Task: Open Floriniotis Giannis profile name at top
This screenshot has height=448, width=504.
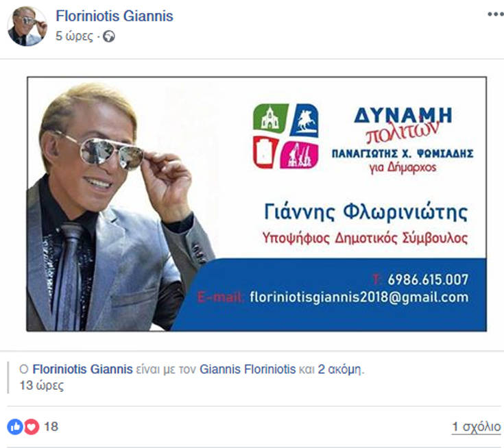Action: [x=115, y=16]
